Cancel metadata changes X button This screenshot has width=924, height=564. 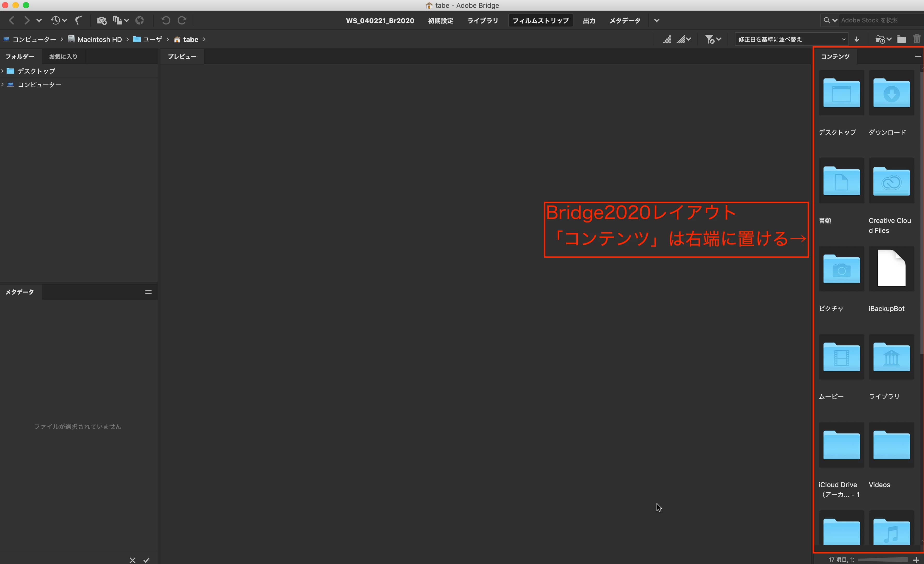tap(132, 560)
